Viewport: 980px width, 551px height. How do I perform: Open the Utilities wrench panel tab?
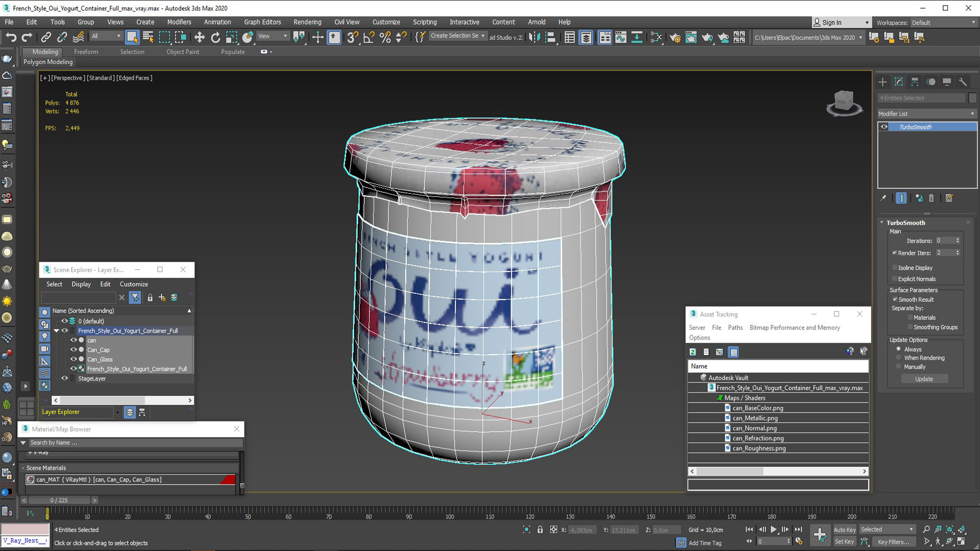pyautogui.click(x=963, y=82)
